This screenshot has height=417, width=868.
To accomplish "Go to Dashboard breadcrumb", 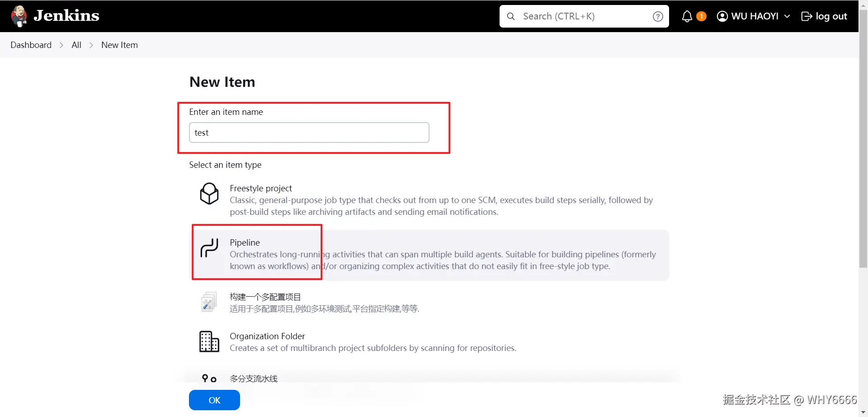I will click(31, 45).
